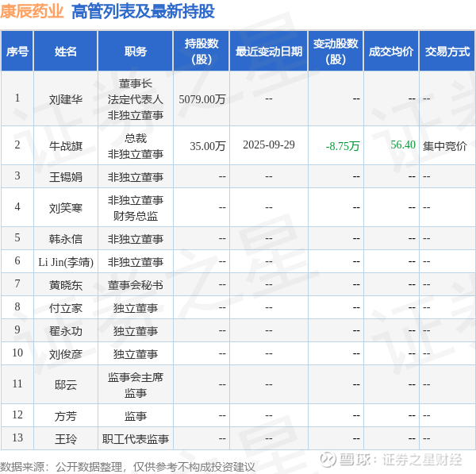The width and height of the screenshot is (476, 474).
Task: Select the name 刘笑寒
Action: (66, 208)
